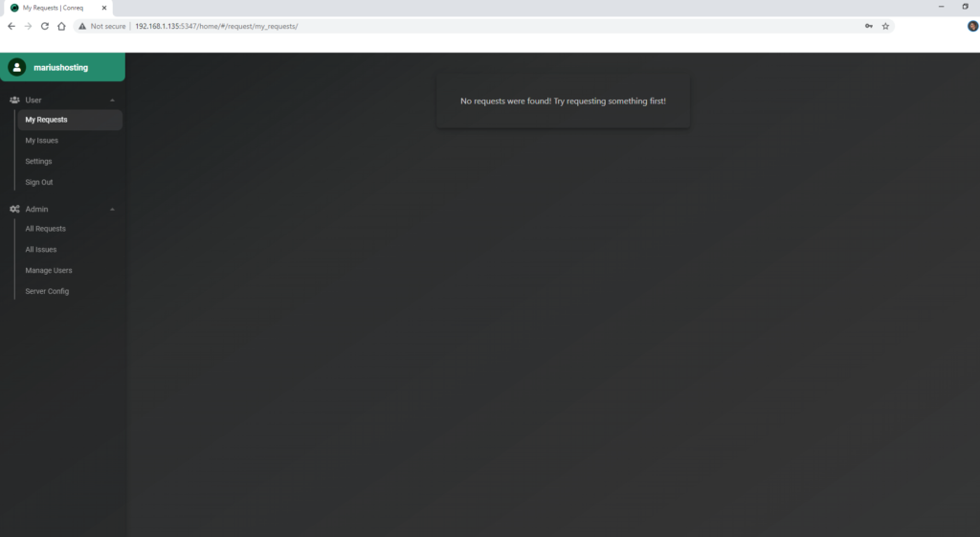
Task: Sign Out of the account
Action: pyautogui.click(x=39, y=182)
